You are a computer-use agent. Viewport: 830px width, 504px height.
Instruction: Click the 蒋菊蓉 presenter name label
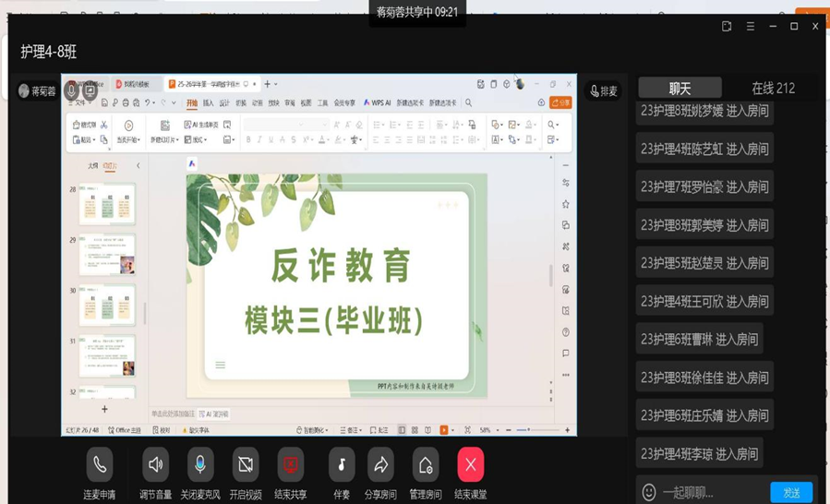coord(43,91)
